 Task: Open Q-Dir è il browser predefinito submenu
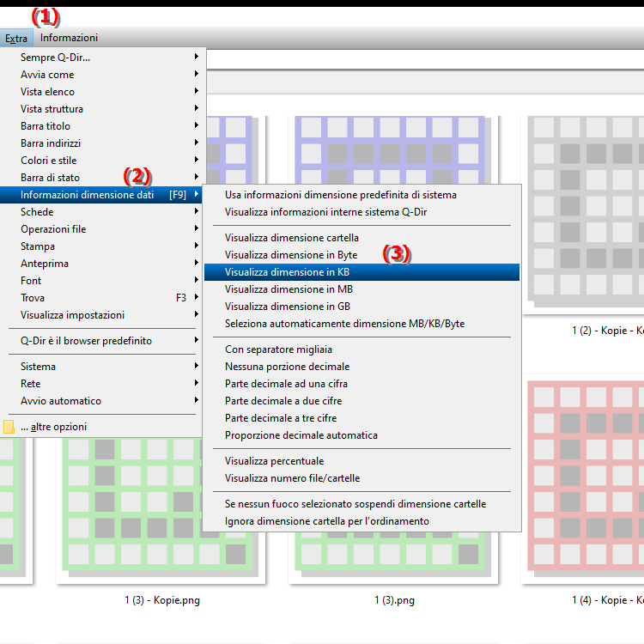(x=101, y=341)
